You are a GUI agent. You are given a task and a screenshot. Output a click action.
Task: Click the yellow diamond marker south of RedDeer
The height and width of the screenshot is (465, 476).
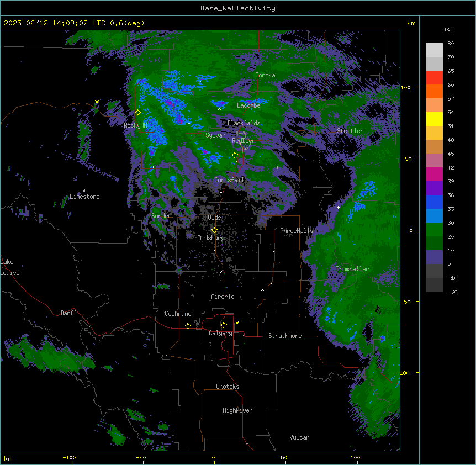(x=235, y=155)
